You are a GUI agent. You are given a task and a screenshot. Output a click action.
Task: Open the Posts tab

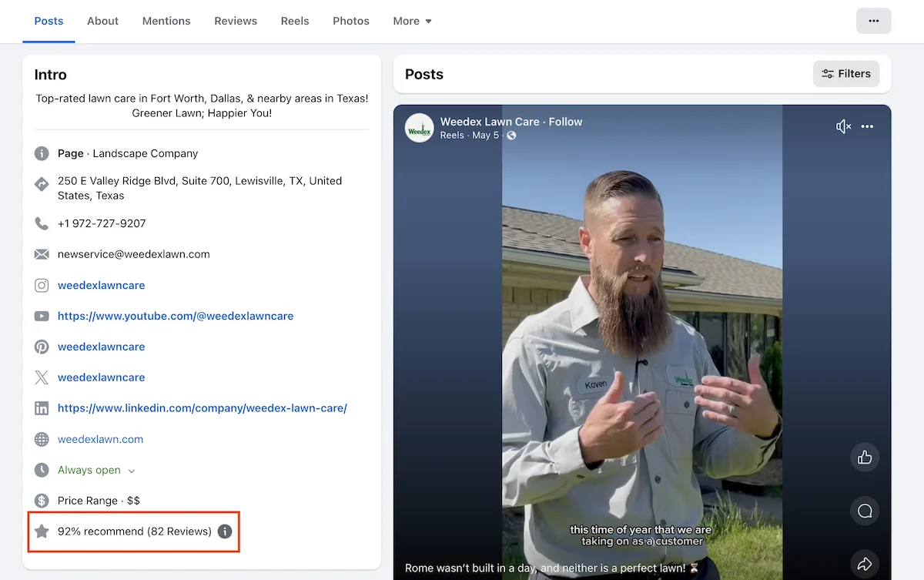49,21
